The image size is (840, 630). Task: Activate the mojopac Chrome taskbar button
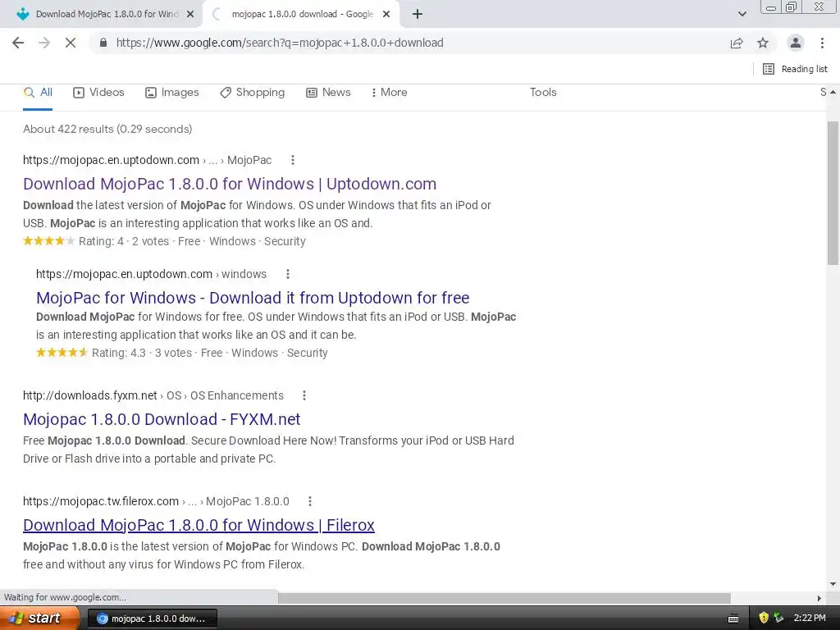coord(152,619)
